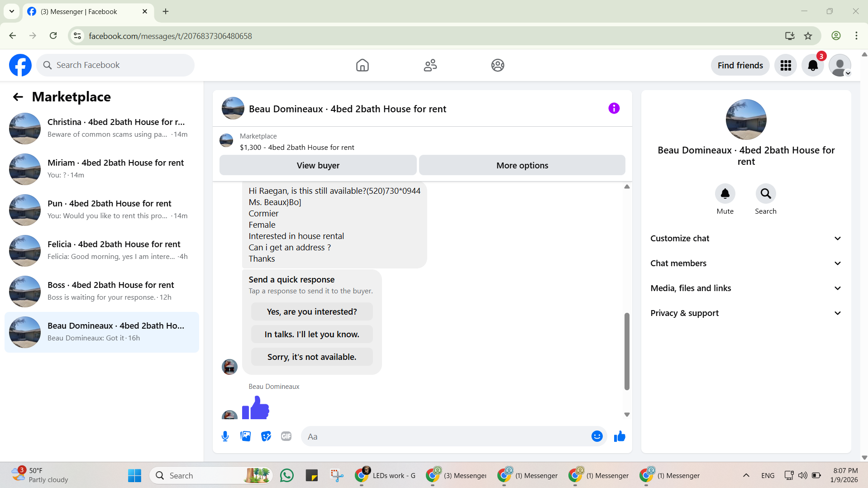The height and width of the screenshot is (488, 868).
Task: Open the emoji picker smiley icon
Action: tap(597, 436)
